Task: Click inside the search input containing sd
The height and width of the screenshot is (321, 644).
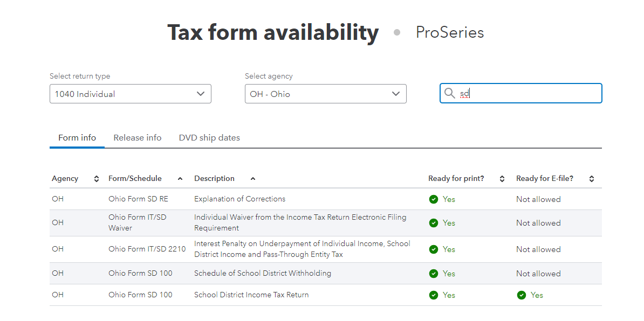Action: coord(520,93)
